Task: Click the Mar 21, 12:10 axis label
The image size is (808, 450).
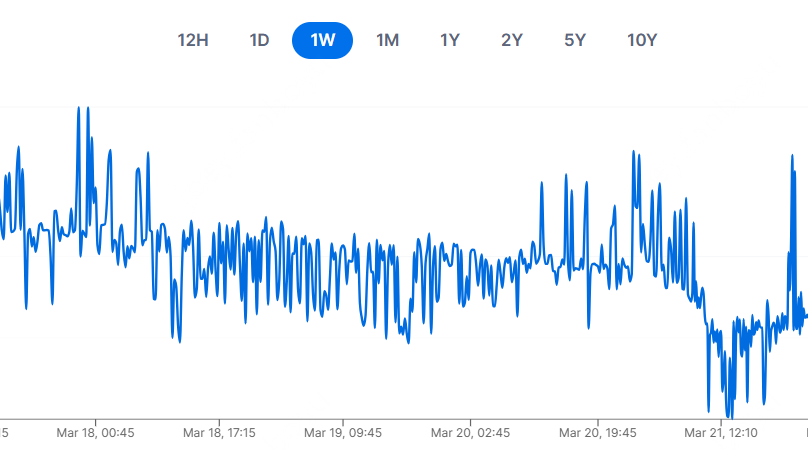Action: coord(722,433)
